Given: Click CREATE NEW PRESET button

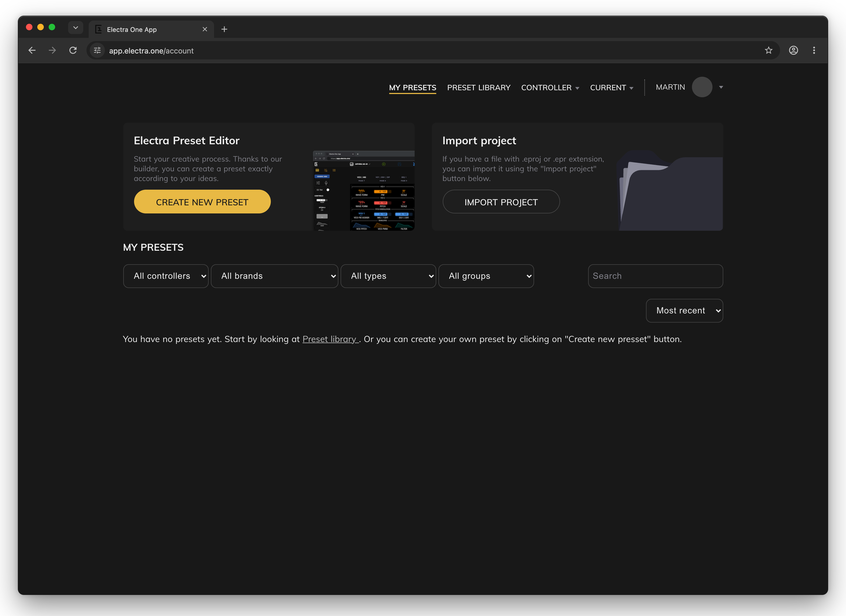Looking at the screenshot, I should [x=202, y=202].
